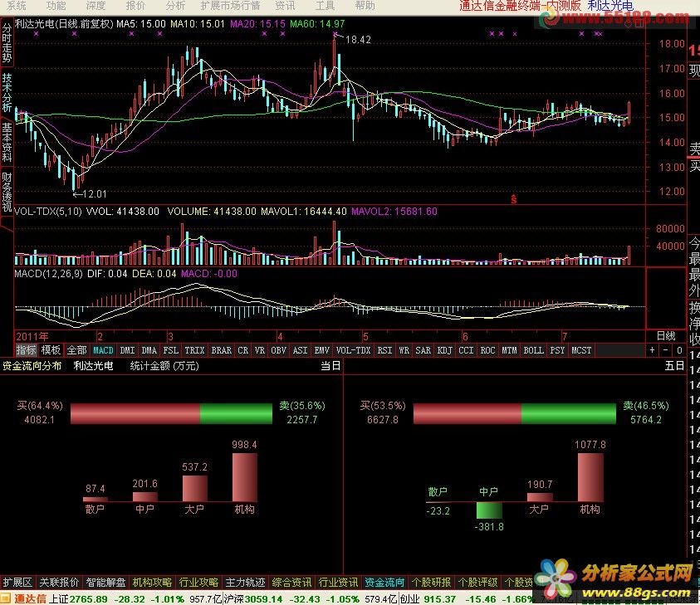The image size is (700, 605).
Task: Select the VOL-TDX indicator
Action: pos(353,350)
